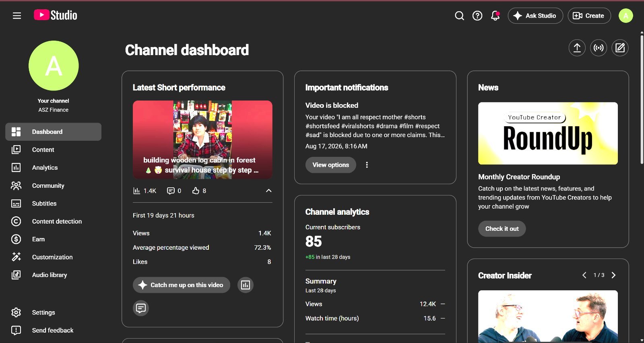644x343 pixels.
Task: Open the account avatar in header
Action: point(625,16)
